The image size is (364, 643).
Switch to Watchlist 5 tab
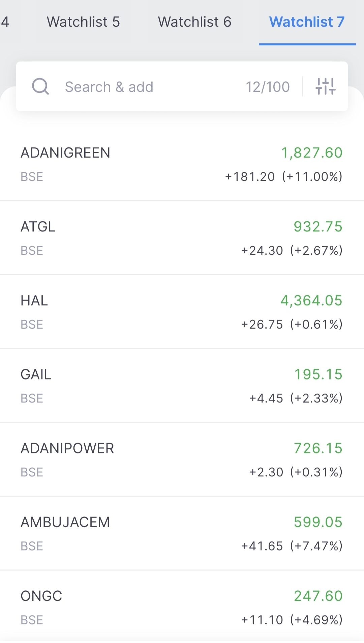point(83,22)
